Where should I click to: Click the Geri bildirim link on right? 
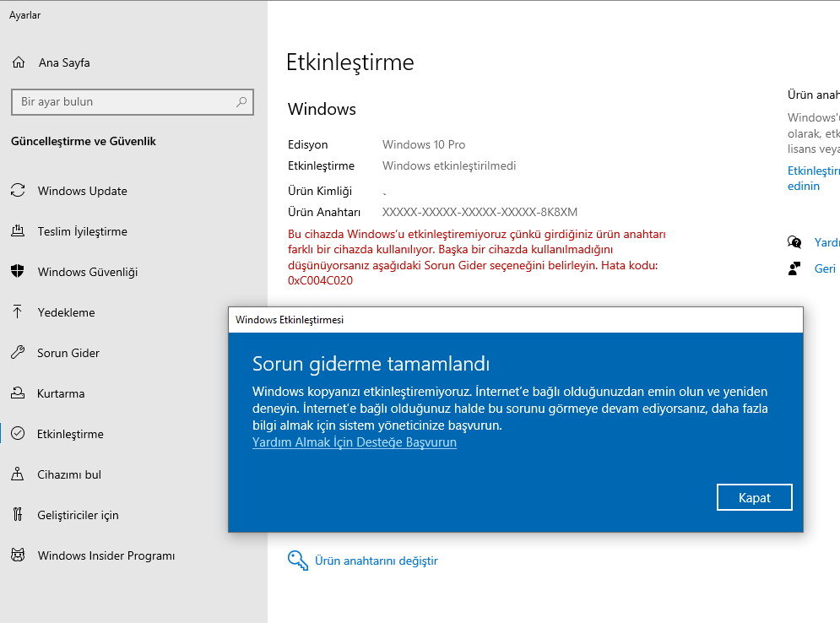(825, 269)
